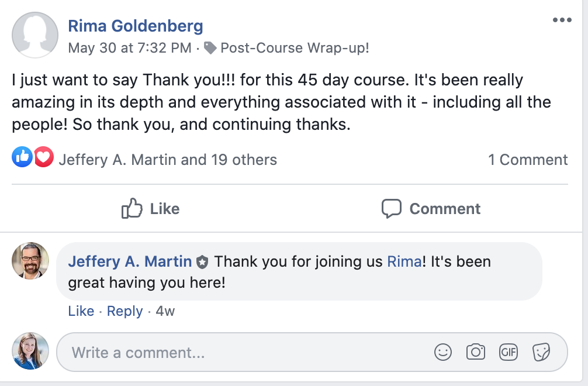
Task: Click the red Love reaction icon
Action: pyautogui.click(x=43, y=157)
